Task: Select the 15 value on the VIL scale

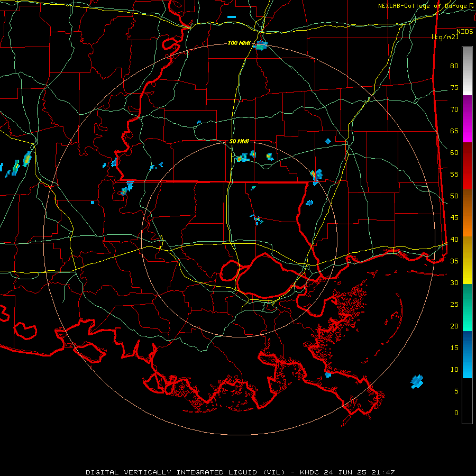Action: point(454,348)
